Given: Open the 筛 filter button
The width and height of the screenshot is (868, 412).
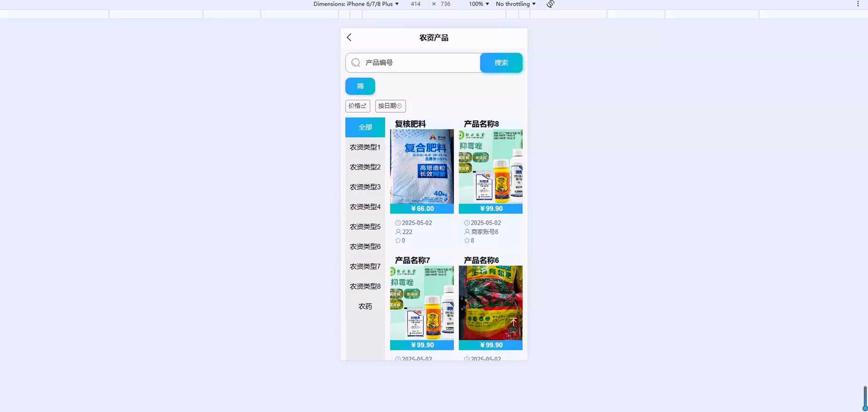Looking at the screenshot, I should pyautogui.click(x=360, y=86).
